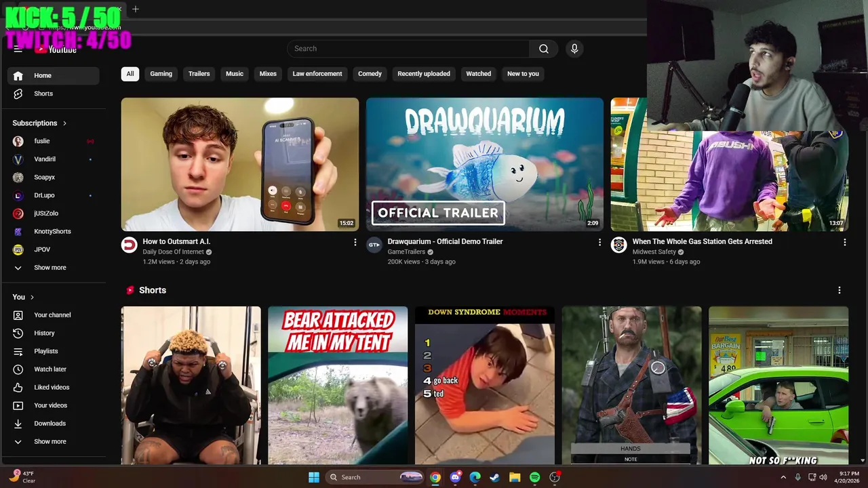Select the Comedy filter chip
The height and width of the screenshot is (488, 868).
(x=370, y=74)
